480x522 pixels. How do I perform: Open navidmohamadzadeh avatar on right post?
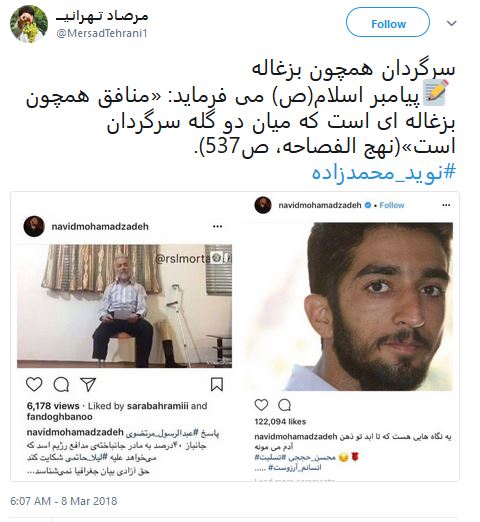(x=263, y=205)
